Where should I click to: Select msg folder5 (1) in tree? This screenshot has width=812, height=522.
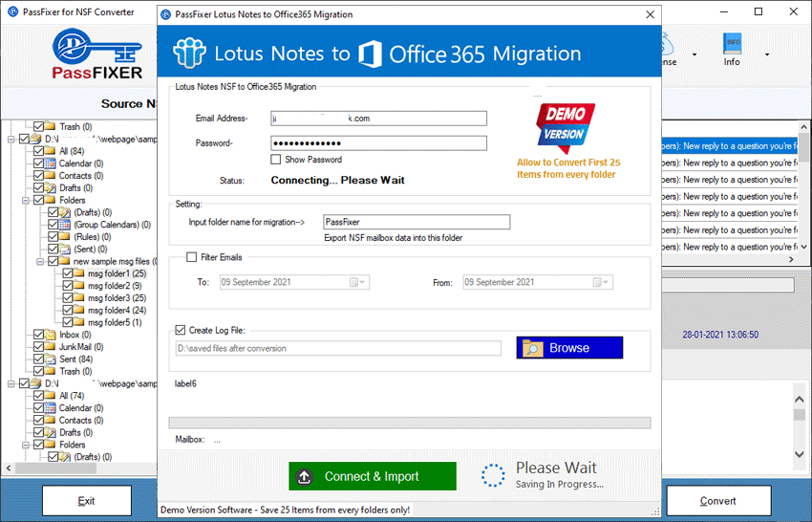pos(115,322)
